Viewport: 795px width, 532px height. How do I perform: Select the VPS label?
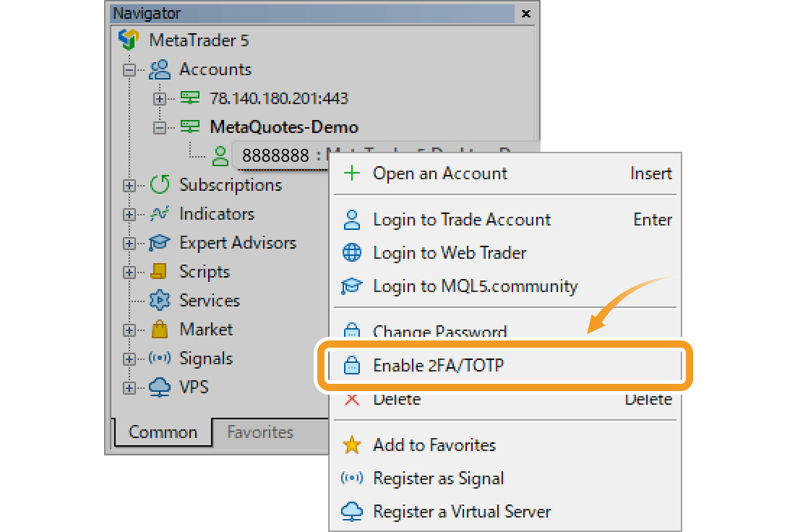coord(194,387)
